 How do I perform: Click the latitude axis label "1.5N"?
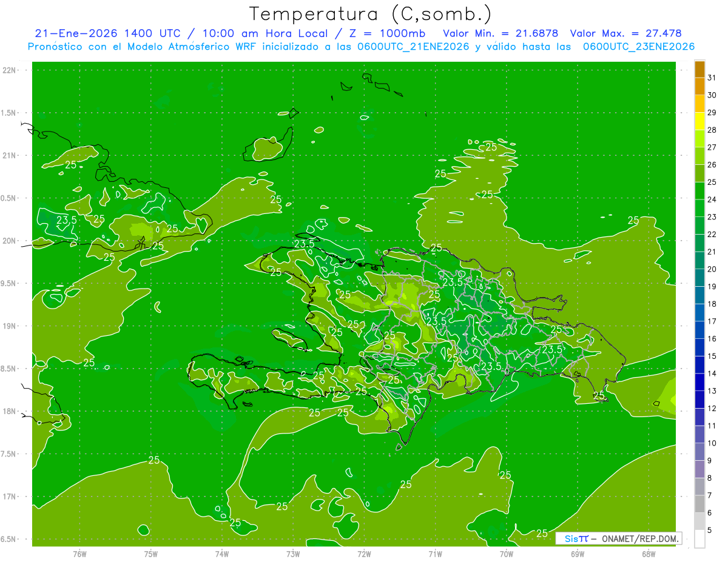point(8,113)
